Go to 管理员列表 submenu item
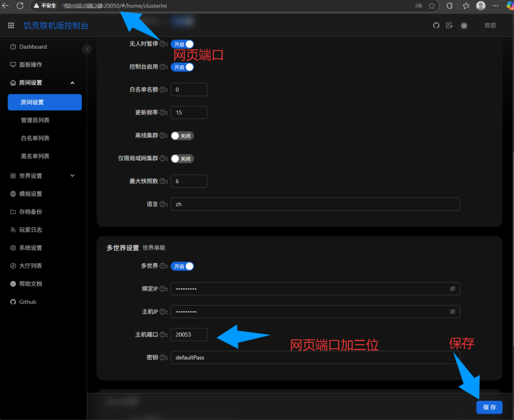 pyautogui.click(x=35, y=120)
